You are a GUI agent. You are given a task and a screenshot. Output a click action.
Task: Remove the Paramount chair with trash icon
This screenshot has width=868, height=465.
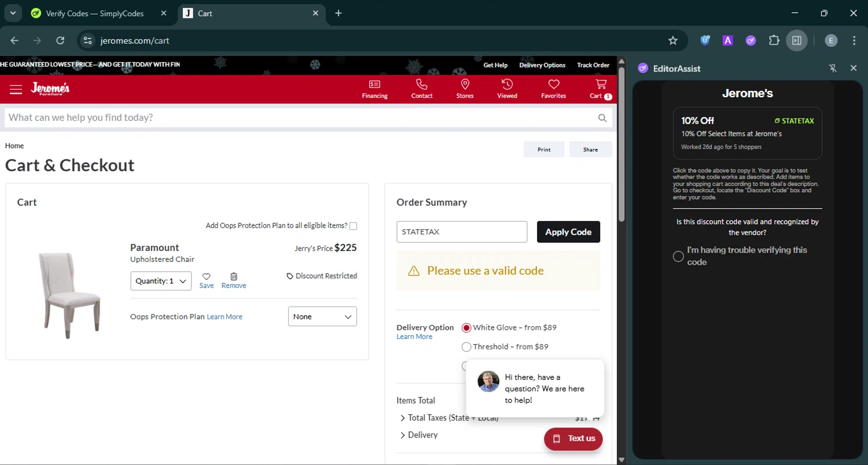pos(234,281)
